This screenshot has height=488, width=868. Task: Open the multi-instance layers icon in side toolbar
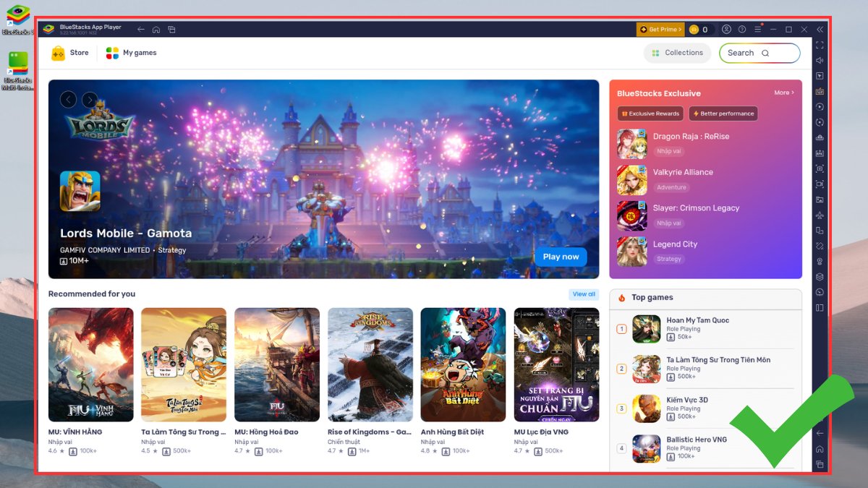(820, 277)
